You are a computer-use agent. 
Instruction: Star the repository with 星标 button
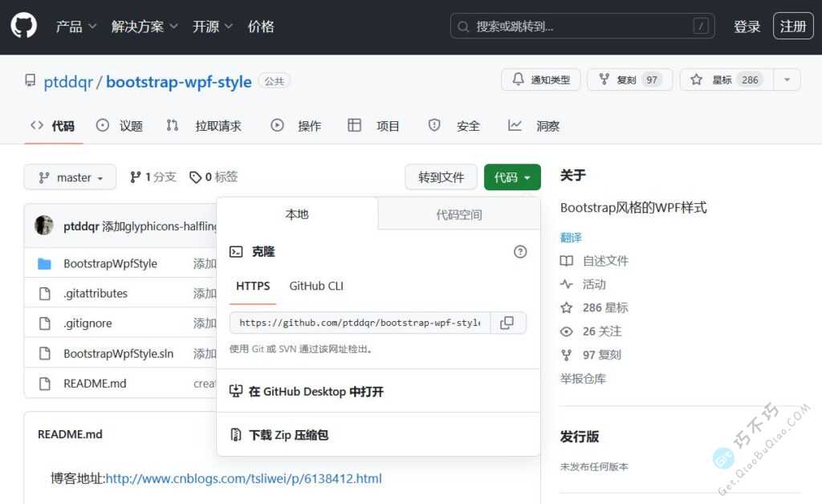click(726, 79)
